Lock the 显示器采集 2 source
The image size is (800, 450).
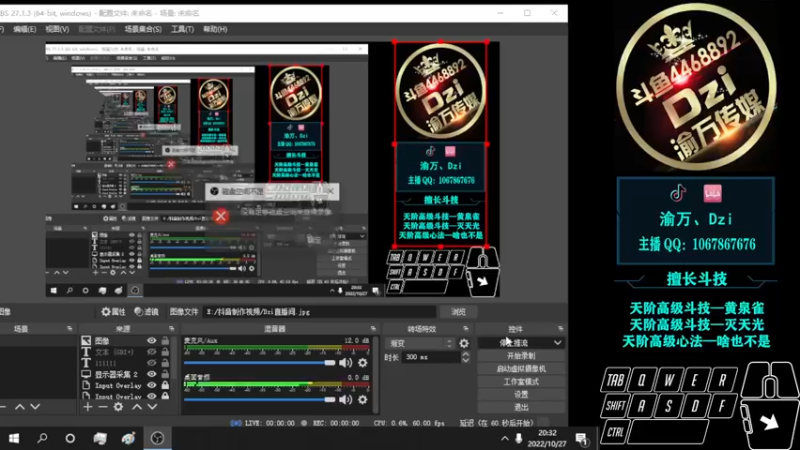tap(165, 374)
